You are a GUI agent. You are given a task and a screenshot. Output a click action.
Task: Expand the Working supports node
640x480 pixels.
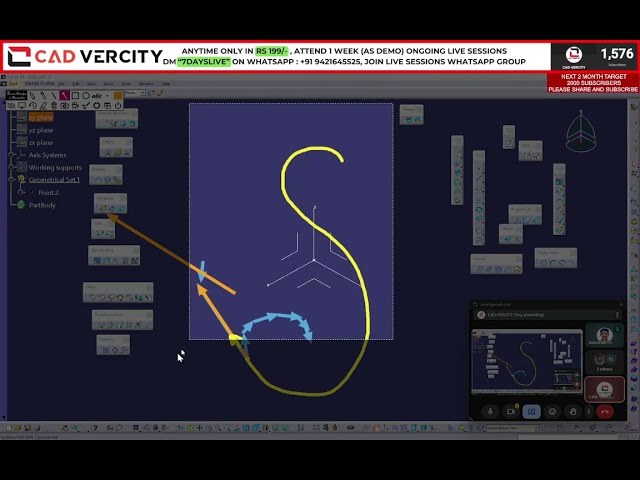[11, 167]
